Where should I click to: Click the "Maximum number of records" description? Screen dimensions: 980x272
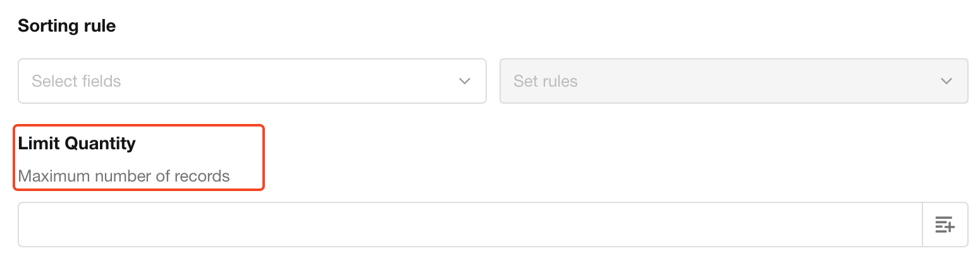coord(124,176)
